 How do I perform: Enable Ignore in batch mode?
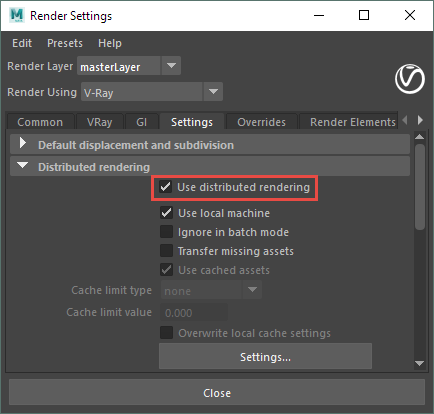click(166, 232)
